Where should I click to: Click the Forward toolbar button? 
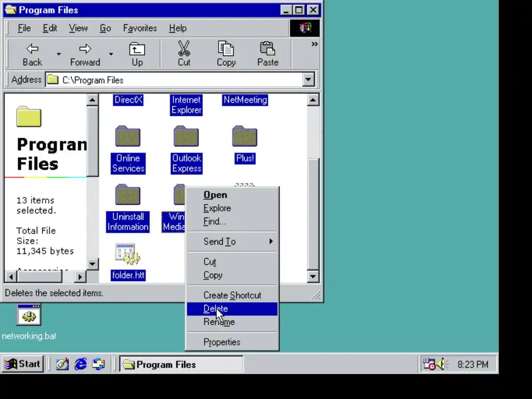pos(85,54)
